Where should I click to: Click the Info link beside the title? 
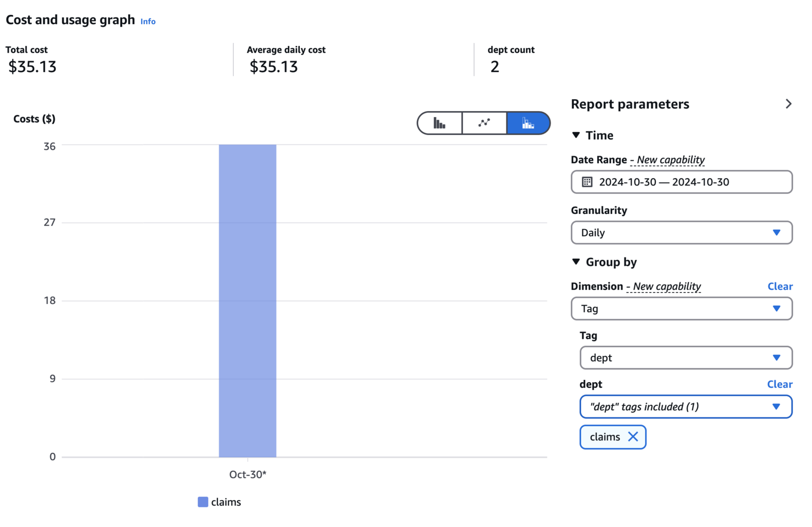coord(148,22)
